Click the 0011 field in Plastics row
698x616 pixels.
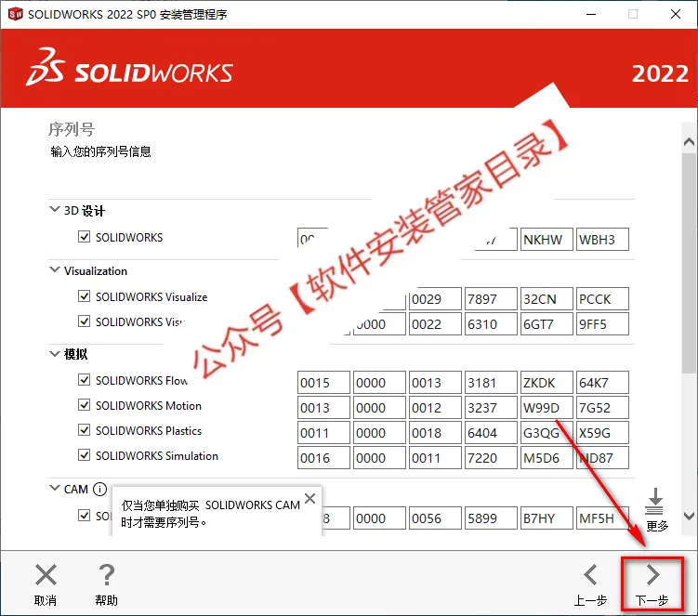pos(323,433)
